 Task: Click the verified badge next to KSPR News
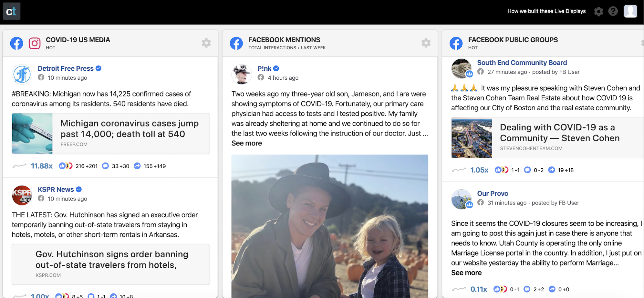click(x=79, y=189)
